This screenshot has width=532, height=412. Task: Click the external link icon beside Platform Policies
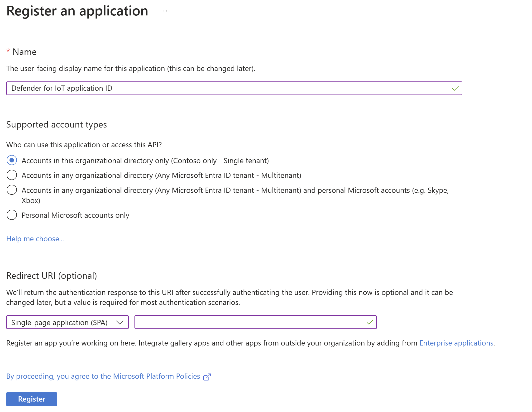(207, 377)
